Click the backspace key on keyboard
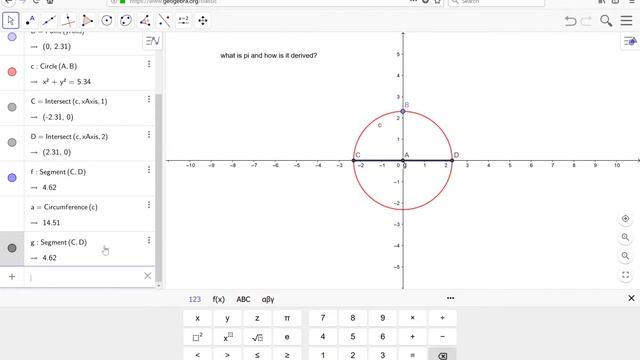 [x=442, y=355]
